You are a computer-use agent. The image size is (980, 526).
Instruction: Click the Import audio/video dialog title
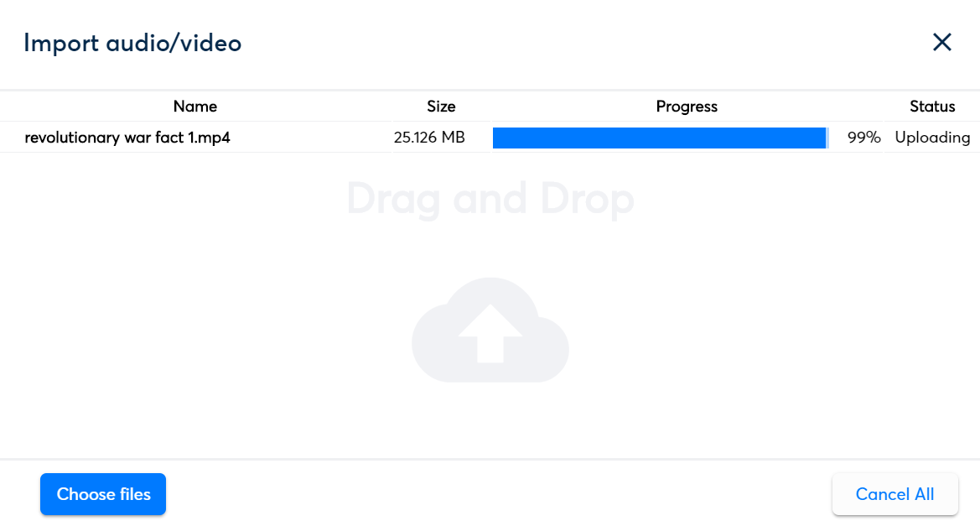pos(132,43)
